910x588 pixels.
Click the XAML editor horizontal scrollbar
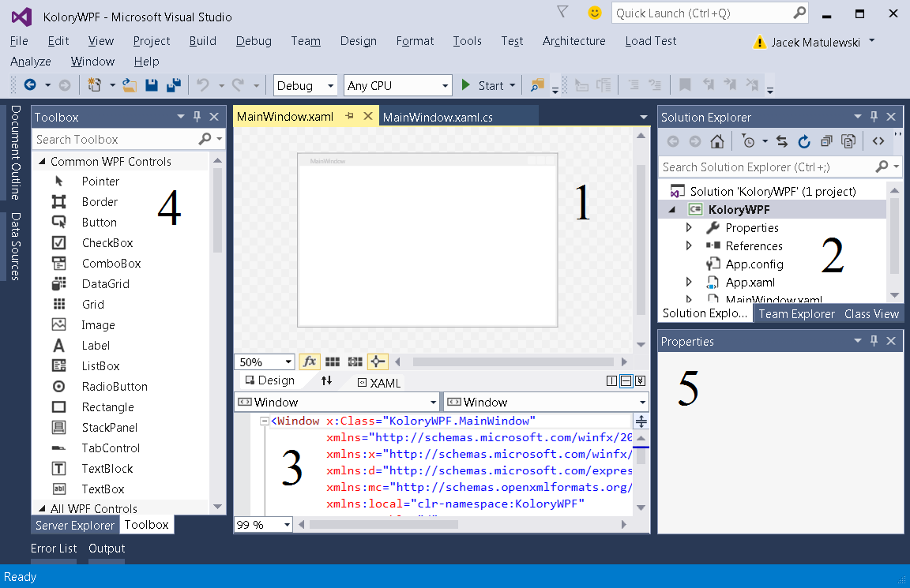[384, 524]
